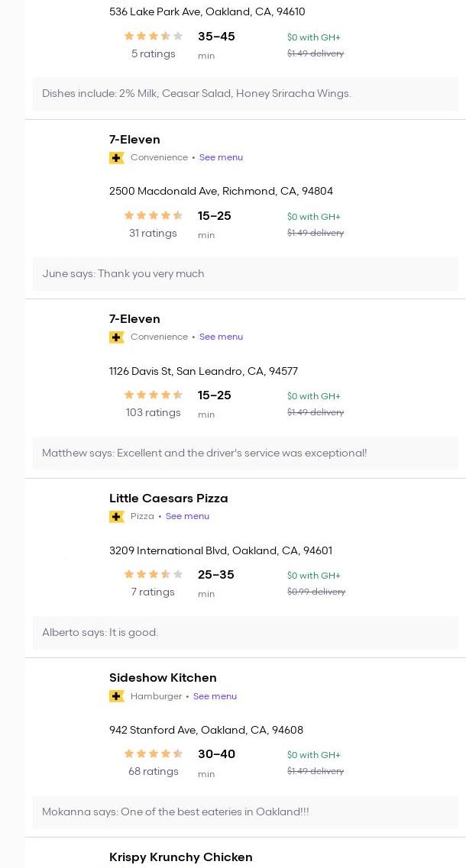Screen dimensions: 466x868
Task: Click the 942 Stanford Ave address
Action: pyautogui.click(x=206, y=731)
